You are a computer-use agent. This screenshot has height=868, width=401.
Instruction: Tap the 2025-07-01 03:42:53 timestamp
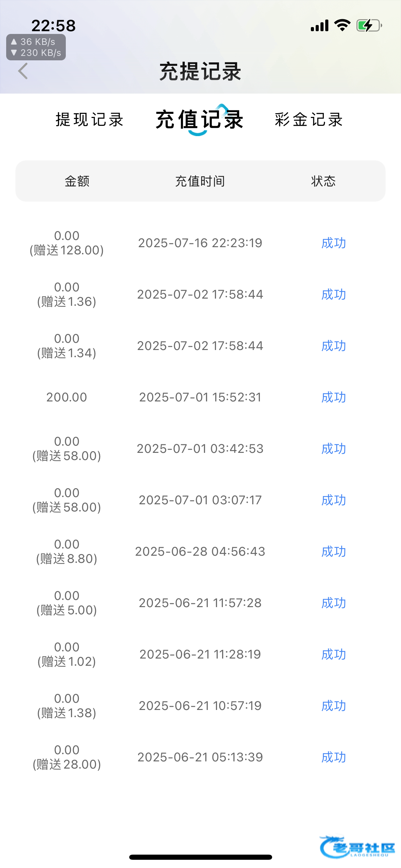[200, 449]
